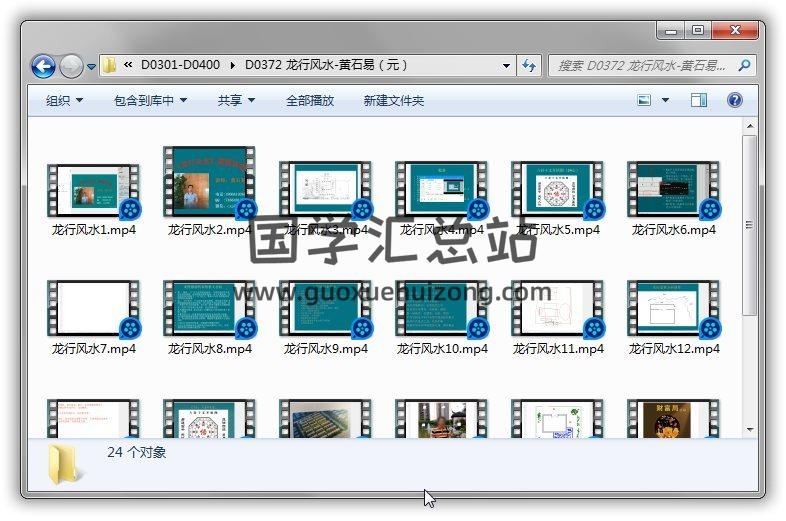Image resolution: width=786 pixels, height=521 pixels.
Task: Click the change view icon
Action: tap(645, 100)
